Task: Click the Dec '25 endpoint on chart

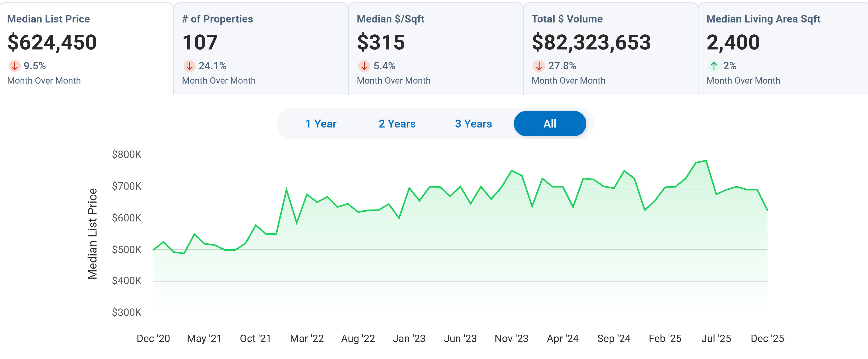Action: tap(767, 211)
